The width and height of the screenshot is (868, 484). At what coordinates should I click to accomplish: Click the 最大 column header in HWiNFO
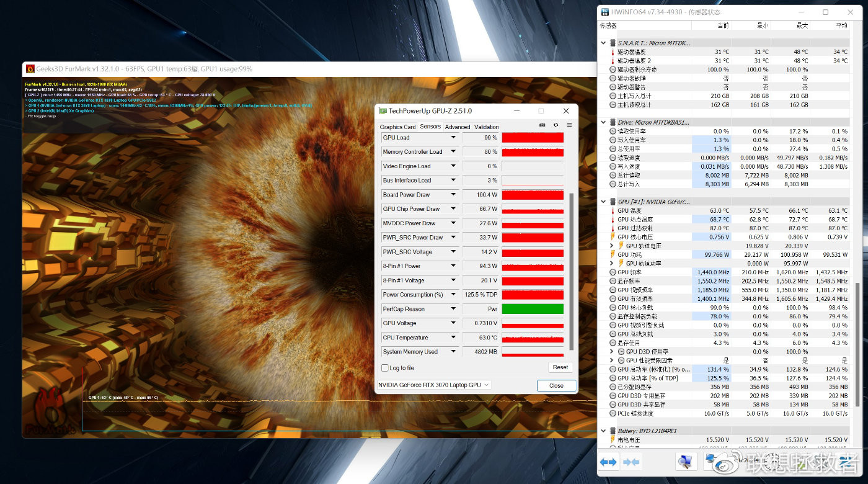(790, 26)
